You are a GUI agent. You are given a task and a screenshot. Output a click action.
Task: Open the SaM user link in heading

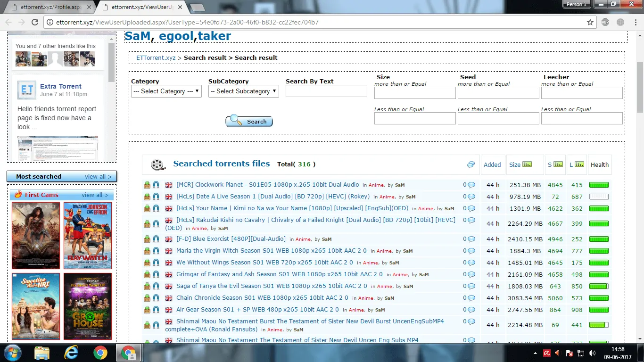[137, 36]
